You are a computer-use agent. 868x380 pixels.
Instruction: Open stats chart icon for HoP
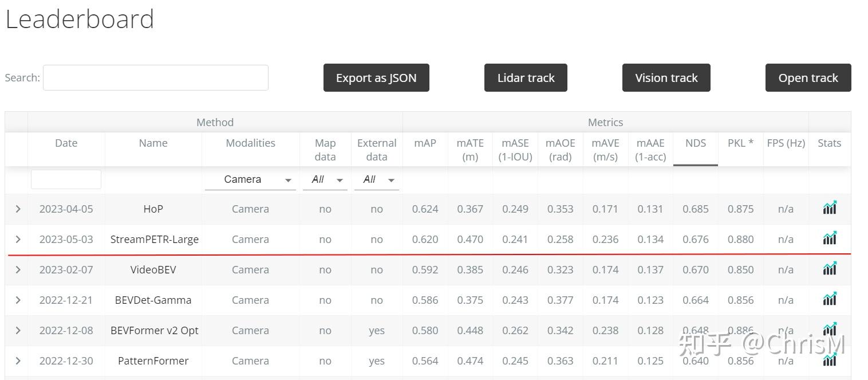[x=829, y=208]
